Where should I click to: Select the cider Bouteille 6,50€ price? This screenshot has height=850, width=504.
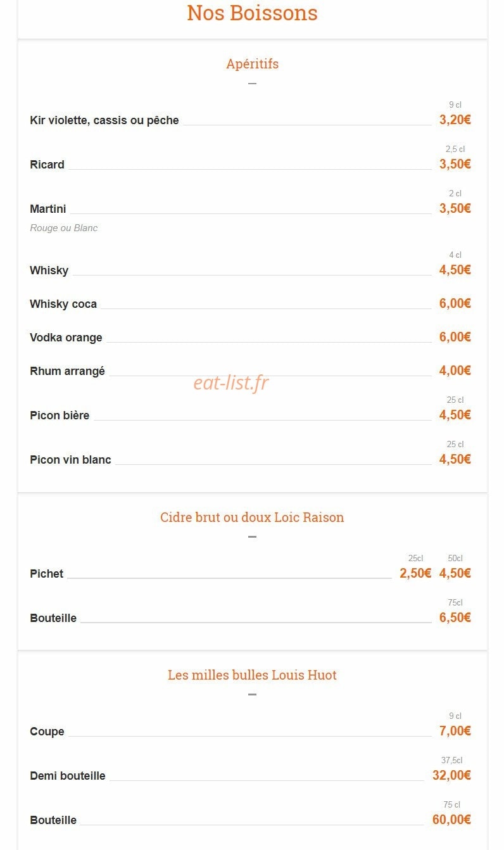point(455,618)
